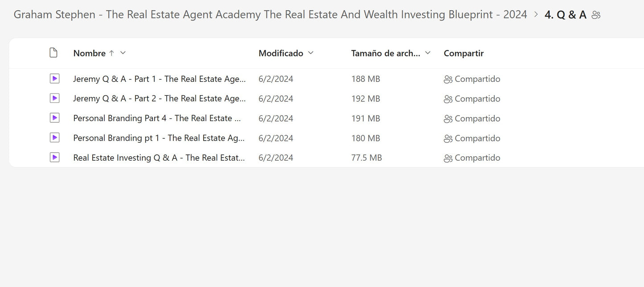Open Jeremy Q & A - Part 2 video
This screenshot has height=287, width=644.
click(x=159, y=99)
